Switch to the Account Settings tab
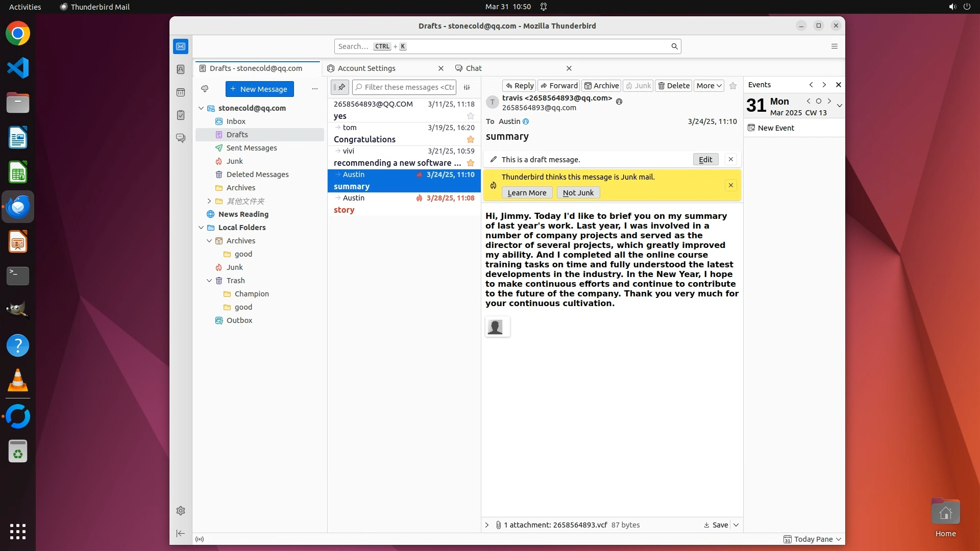 [x=366, y=68]
